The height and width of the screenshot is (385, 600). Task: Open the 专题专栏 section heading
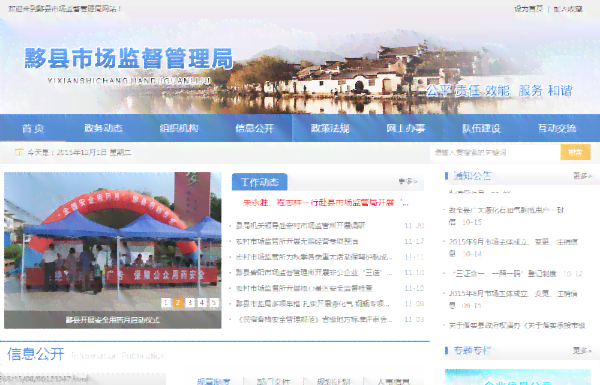pos(472,351)
